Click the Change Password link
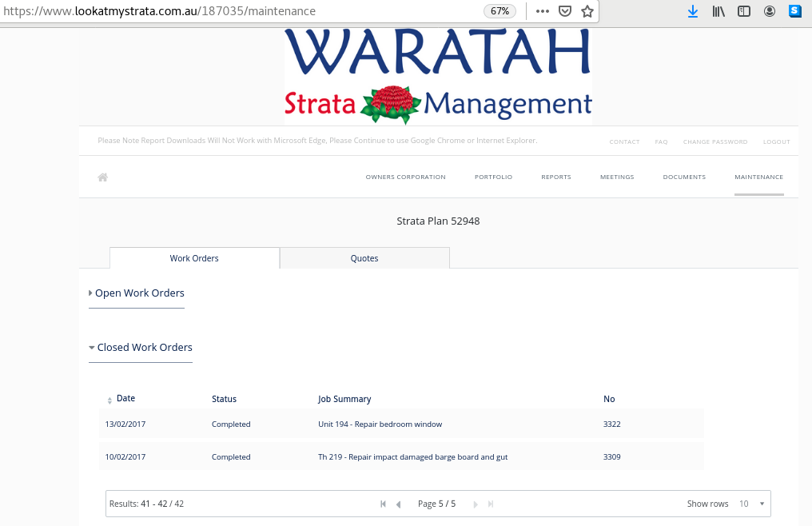Viewport: 812px width, 526px height. 715,141
